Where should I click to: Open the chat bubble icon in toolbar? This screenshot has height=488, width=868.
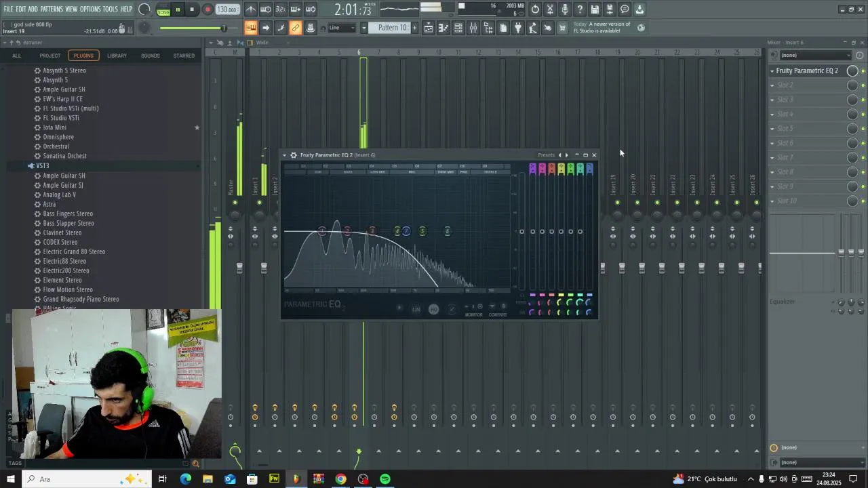625,9
